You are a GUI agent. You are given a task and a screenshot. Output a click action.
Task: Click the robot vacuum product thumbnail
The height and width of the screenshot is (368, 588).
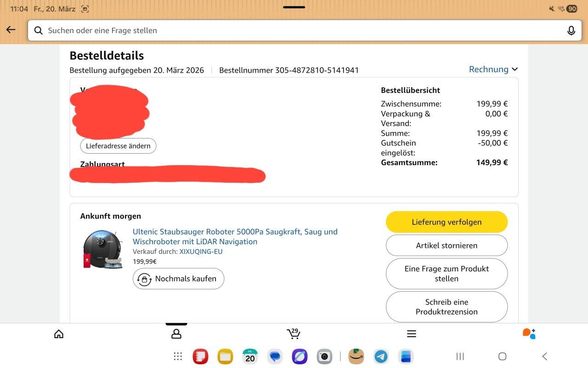103,249
